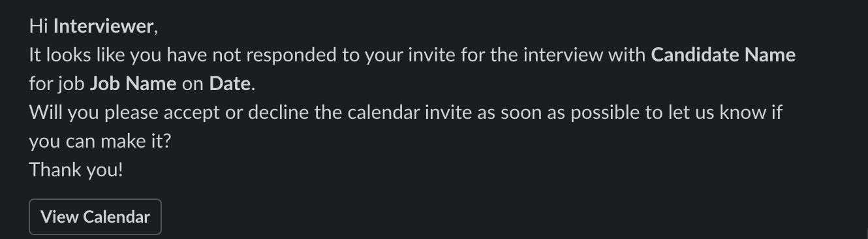868x239 pixels.
Task: Select the bold Candidate Name text
Action: 723,55
